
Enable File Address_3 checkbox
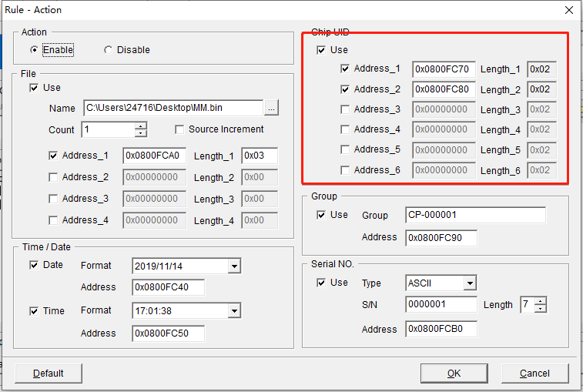(53, 199)
